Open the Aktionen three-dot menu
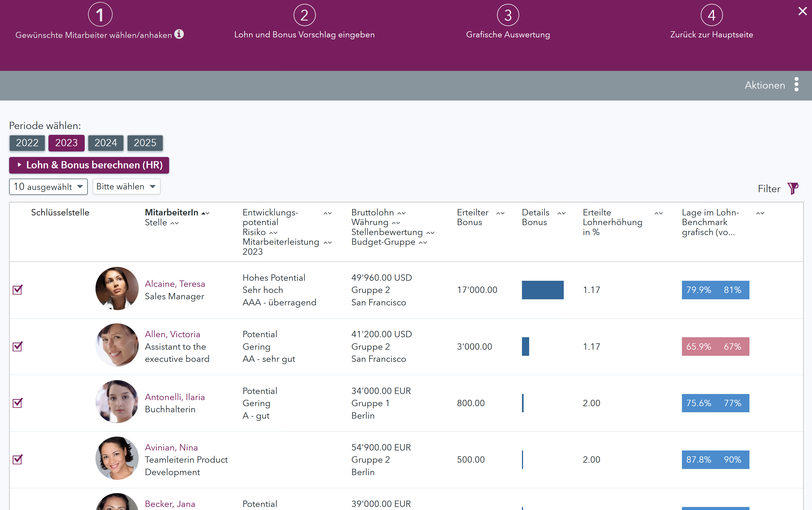The height and width of the screenshot is (510, 812). 796,85
